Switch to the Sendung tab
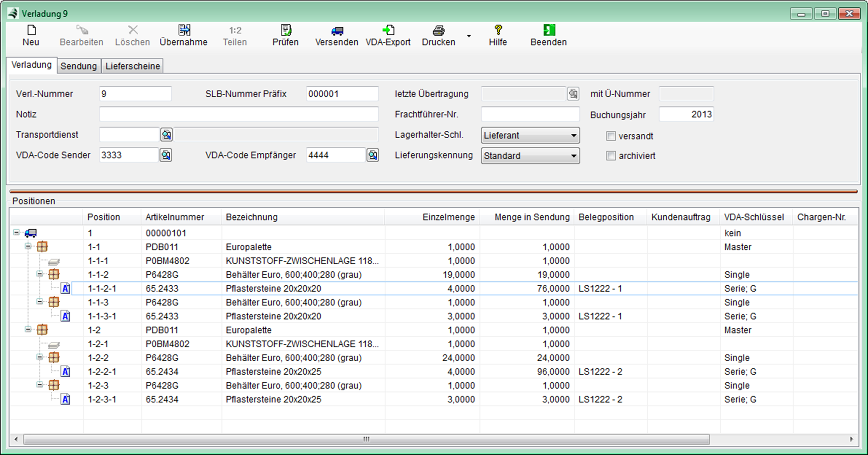 (79, 66)
